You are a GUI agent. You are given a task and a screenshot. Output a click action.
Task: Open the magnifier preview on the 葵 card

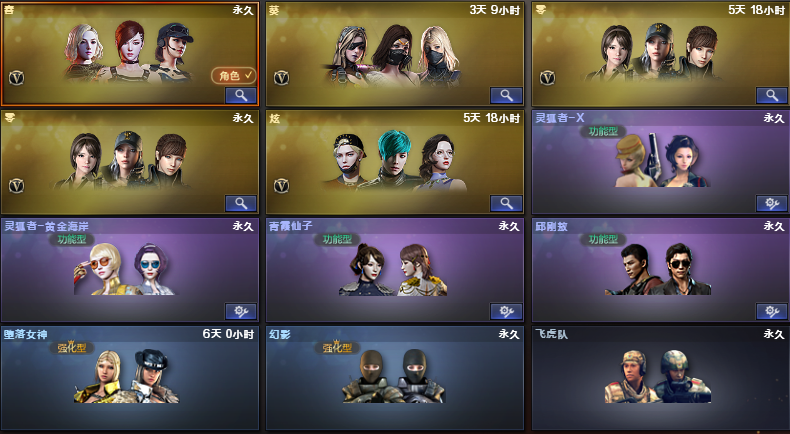(506, 95)
